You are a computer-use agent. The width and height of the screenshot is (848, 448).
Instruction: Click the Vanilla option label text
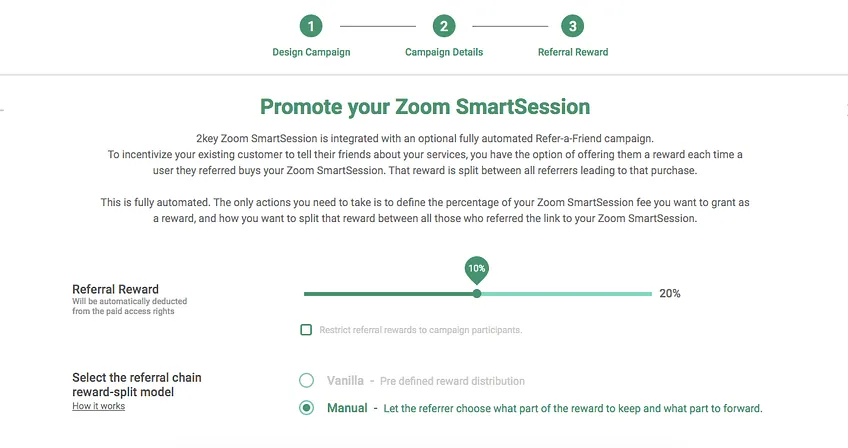coord(345,380)
